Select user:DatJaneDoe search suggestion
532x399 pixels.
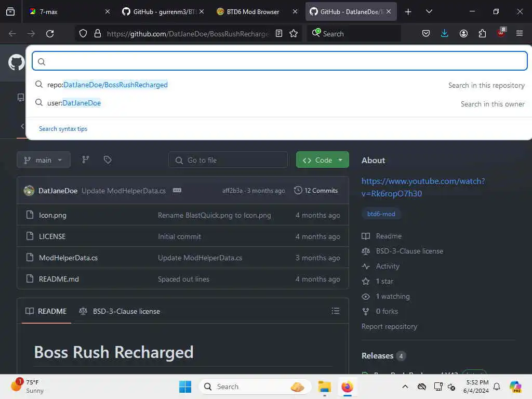point(280,103)
